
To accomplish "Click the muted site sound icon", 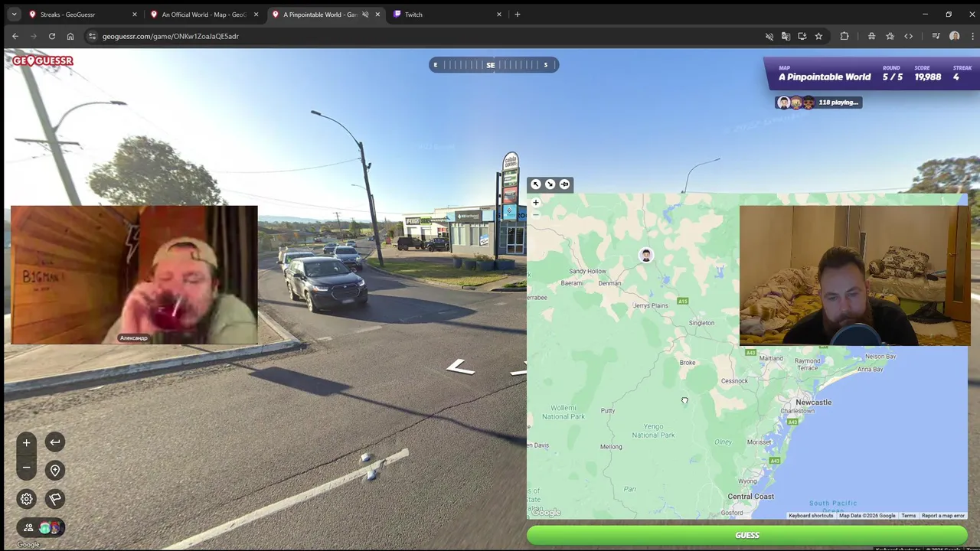I will pos(769,36).
